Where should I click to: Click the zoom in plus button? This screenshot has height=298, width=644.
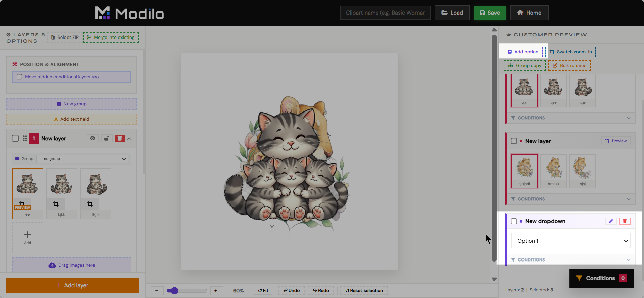(216, 290)
